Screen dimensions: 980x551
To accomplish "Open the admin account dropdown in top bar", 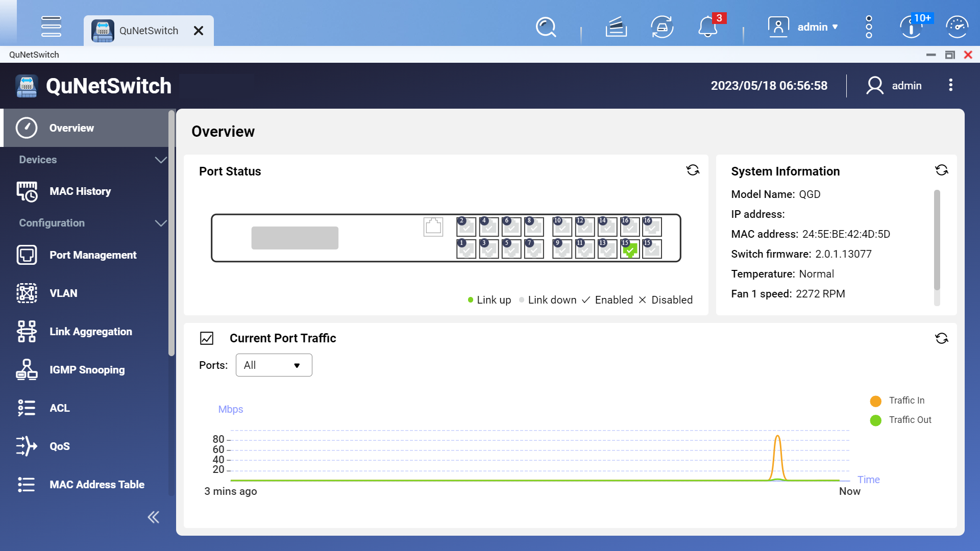I will coord(803,27).
